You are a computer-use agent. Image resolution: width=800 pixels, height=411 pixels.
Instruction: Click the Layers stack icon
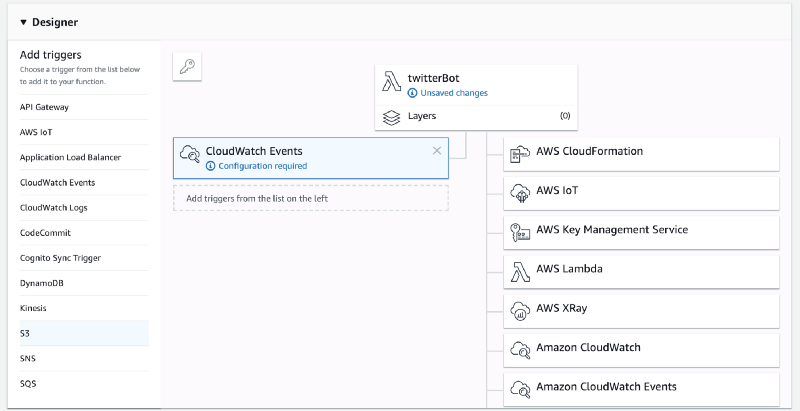391,117
